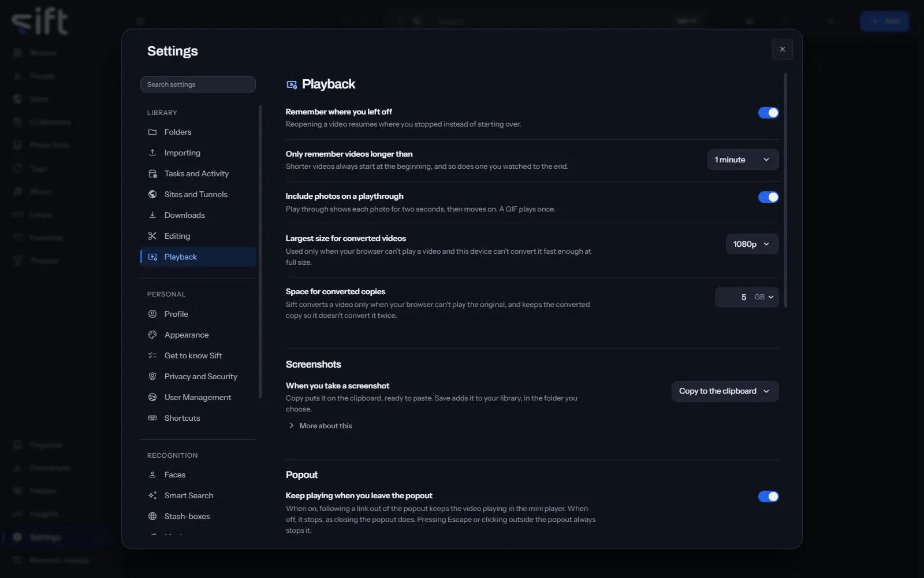Click the Popout section heading
This screenshot has height=578, width=924.
pos(301,475)
